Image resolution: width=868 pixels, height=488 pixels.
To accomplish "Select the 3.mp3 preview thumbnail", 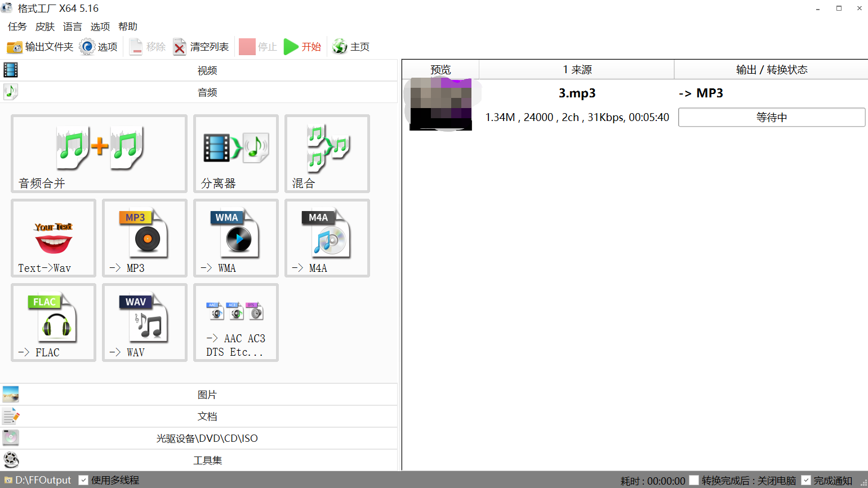I will pyautogui.click(x=441, y=105).
